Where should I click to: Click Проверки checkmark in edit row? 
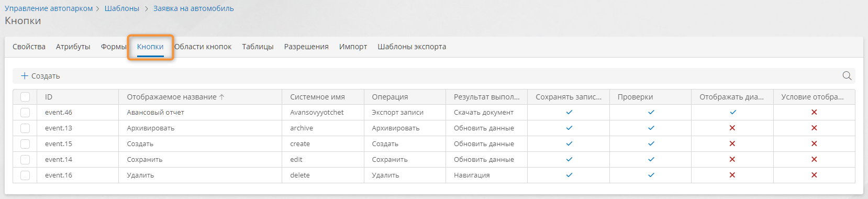[651, 159]
